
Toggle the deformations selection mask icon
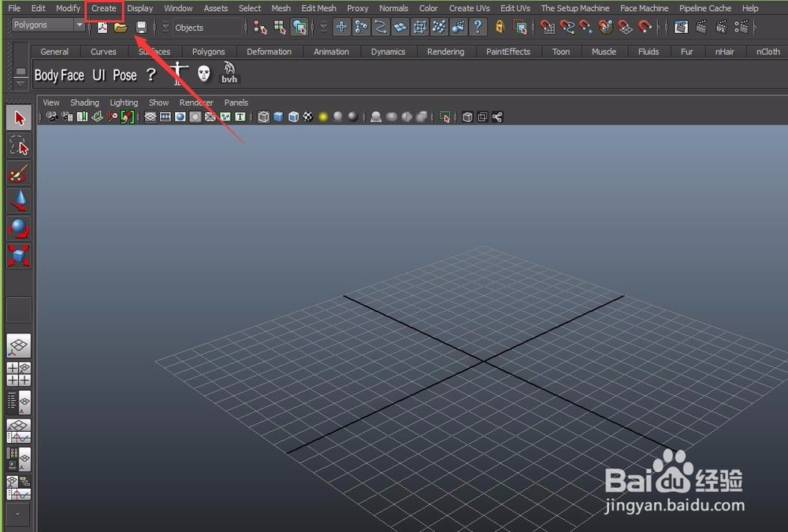(x=420, y=27)
